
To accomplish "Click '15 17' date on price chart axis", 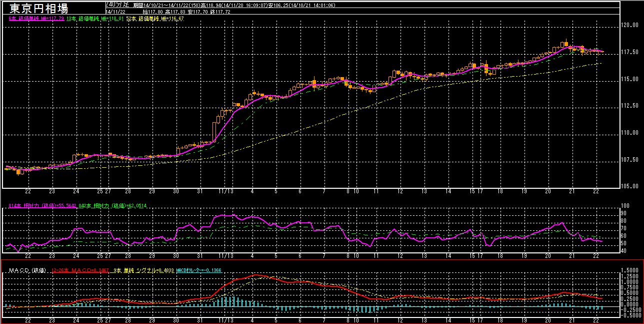I will coord(475,191).
